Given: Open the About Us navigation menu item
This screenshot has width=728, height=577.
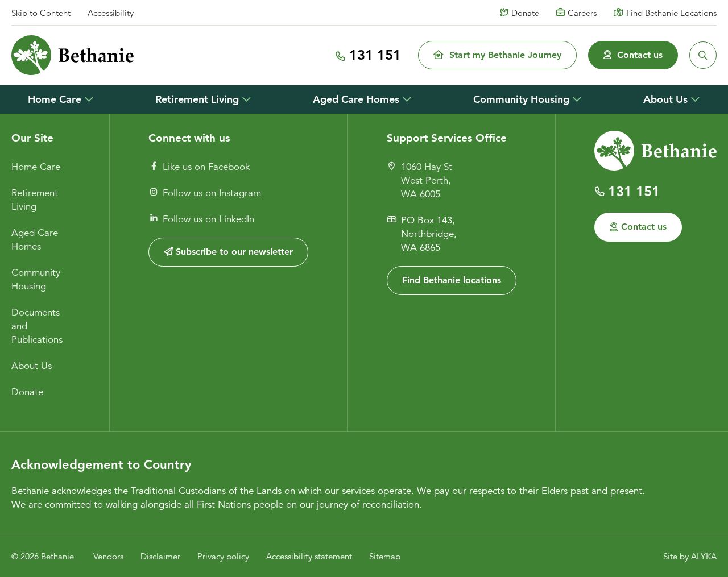Looking at the screenshot, I should click(x=665, y=99).
